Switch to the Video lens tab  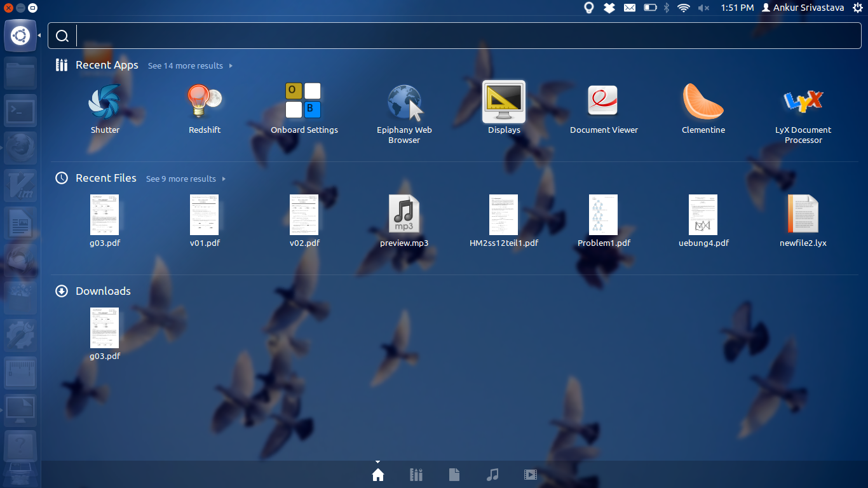tap(531, 474)
